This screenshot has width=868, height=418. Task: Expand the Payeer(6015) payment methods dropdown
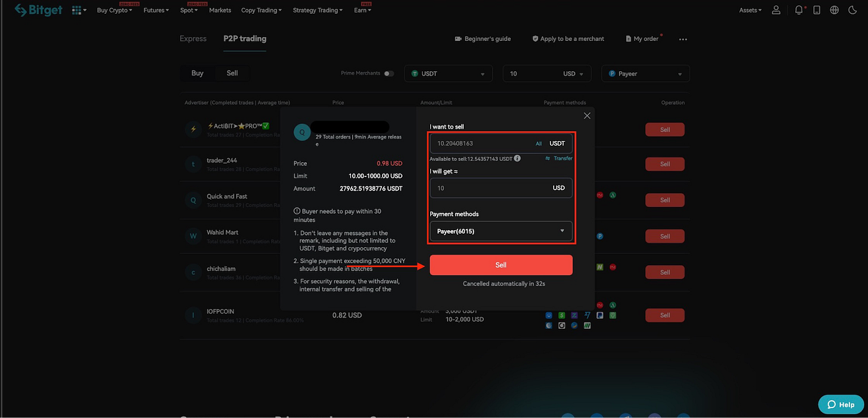[x=501, y=231]
